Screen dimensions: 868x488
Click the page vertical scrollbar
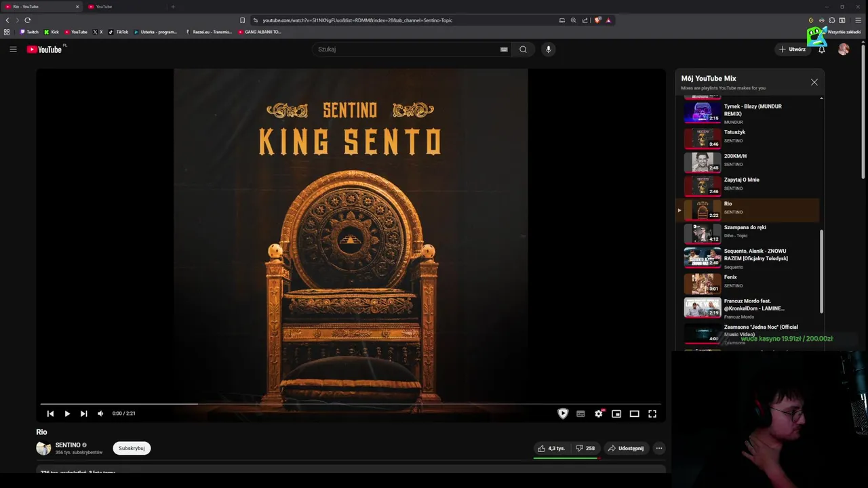(864, 112)
